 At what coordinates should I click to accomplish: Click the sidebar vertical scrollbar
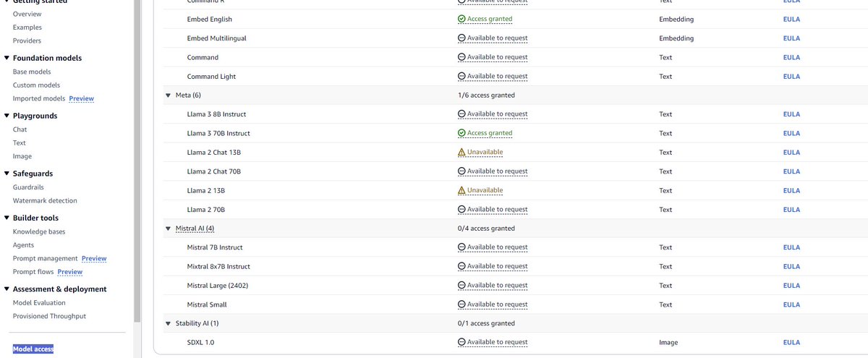[x=137, y=161]
